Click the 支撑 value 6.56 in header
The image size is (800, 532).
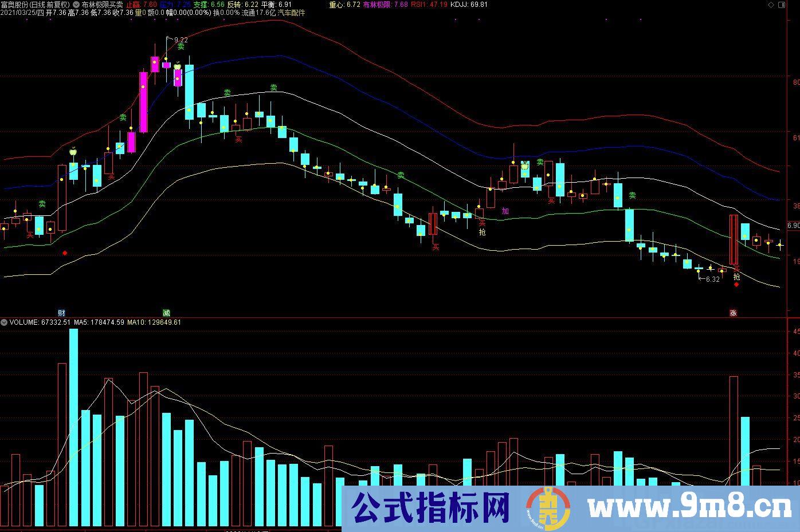209,5
